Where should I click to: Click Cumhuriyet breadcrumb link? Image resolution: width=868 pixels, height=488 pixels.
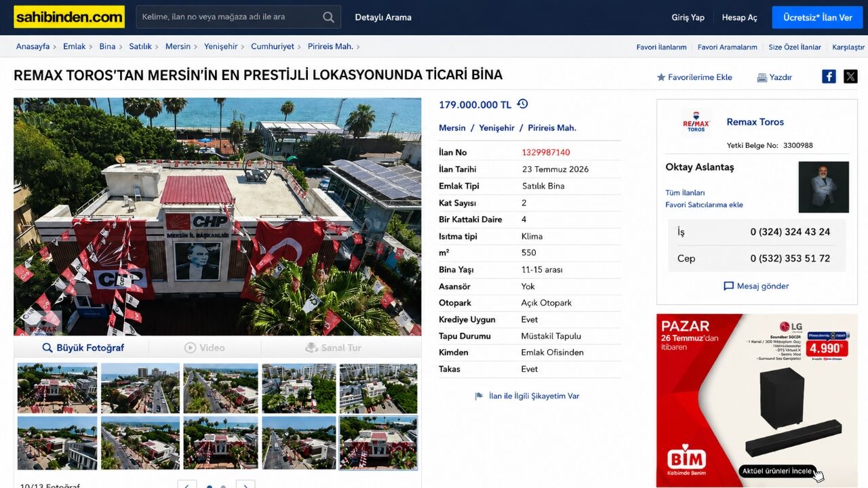[273, 47]
